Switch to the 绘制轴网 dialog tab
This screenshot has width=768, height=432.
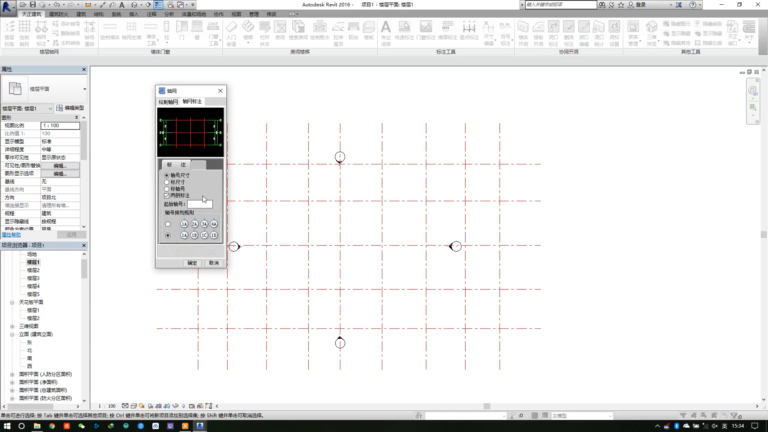pos(168,102)
